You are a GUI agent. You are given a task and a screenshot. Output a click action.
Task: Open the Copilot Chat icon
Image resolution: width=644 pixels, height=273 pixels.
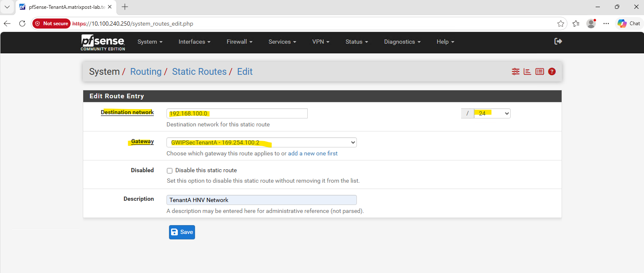(628, 24)
